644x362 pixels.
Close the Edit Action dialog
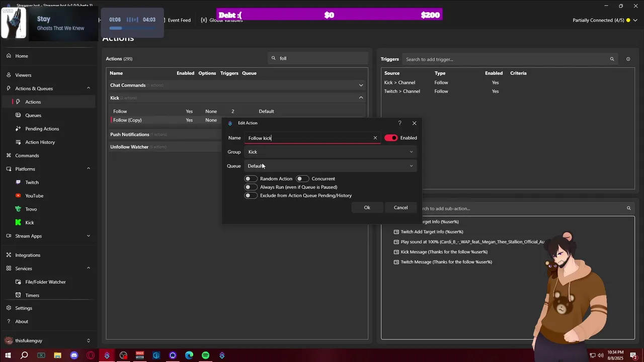(415, 123)
